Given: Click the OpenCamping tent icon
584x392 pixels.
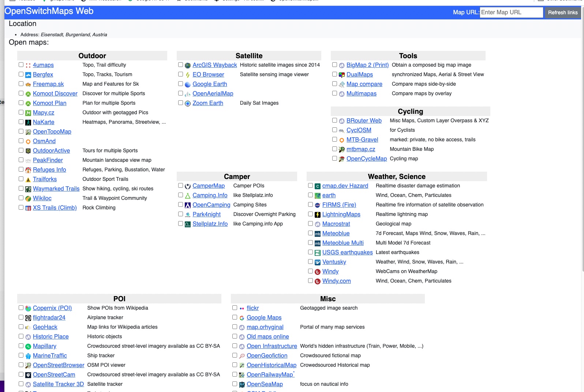Looking at the screenshot, I should point(188,205).
